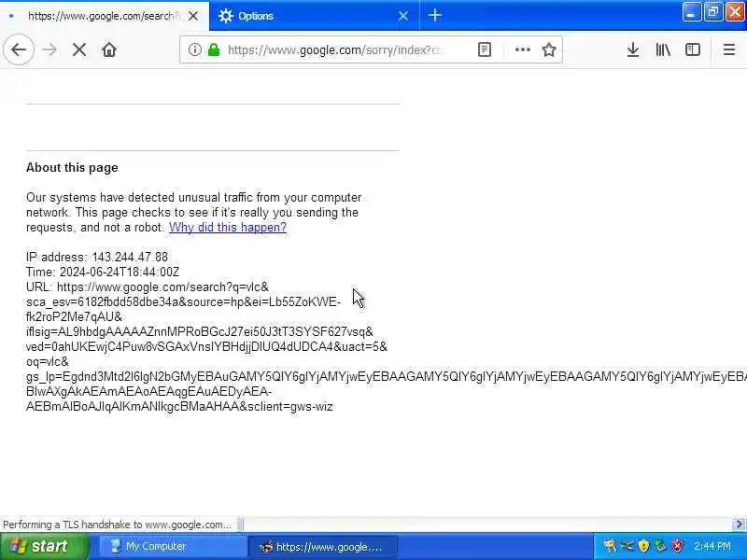Open the yellow shield security alert icon
The image size is (747, 560).
pos(643,546)
